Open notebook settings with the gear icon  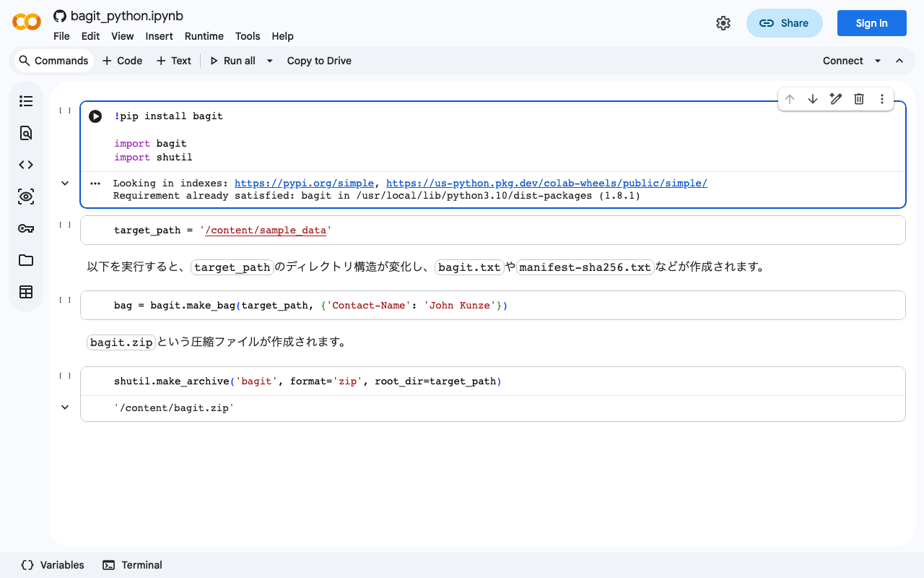723,22
